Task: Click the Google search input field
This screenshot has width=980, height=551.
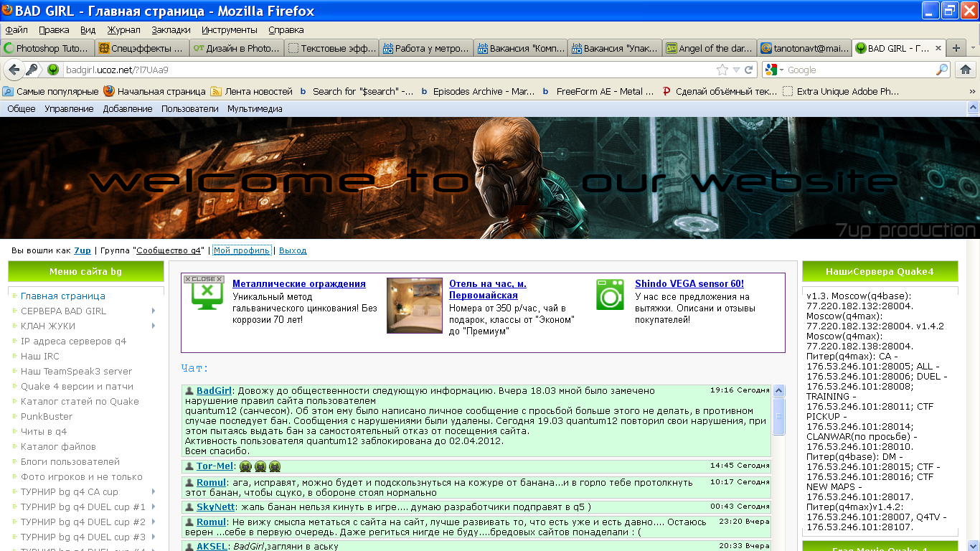Action: click(859, 70)
